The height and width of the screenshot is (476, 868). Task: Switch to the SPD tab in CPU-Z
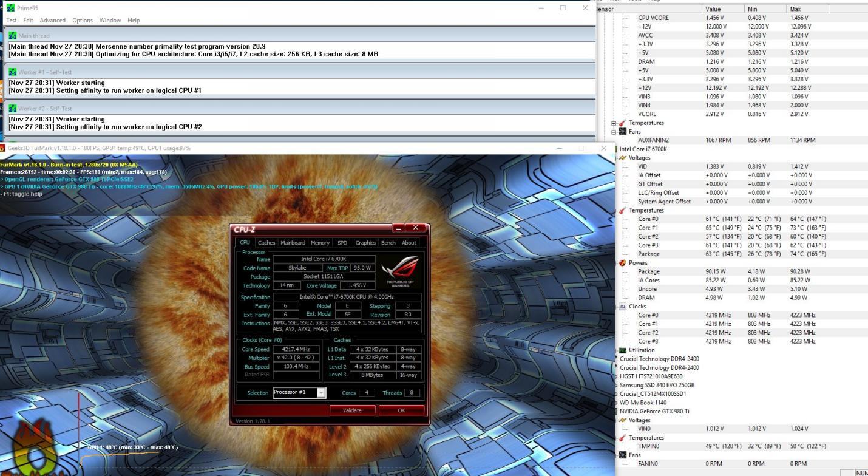click(342, 243)
